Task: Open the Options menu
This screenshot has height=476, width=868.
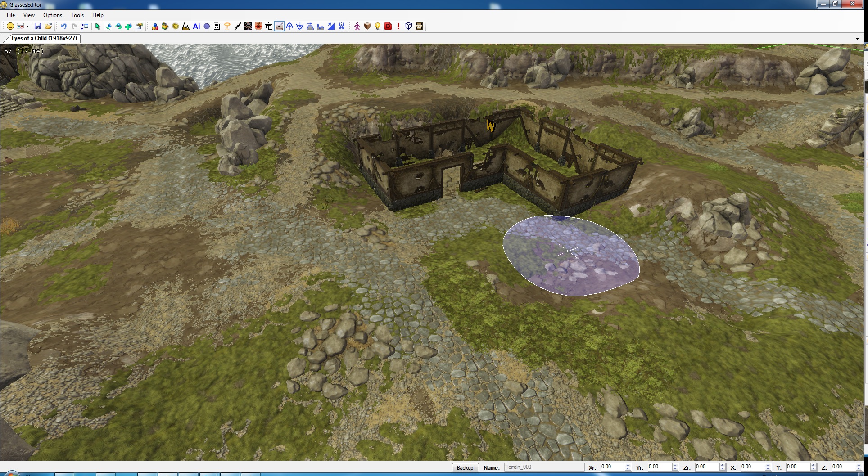Action: (53, 15)
